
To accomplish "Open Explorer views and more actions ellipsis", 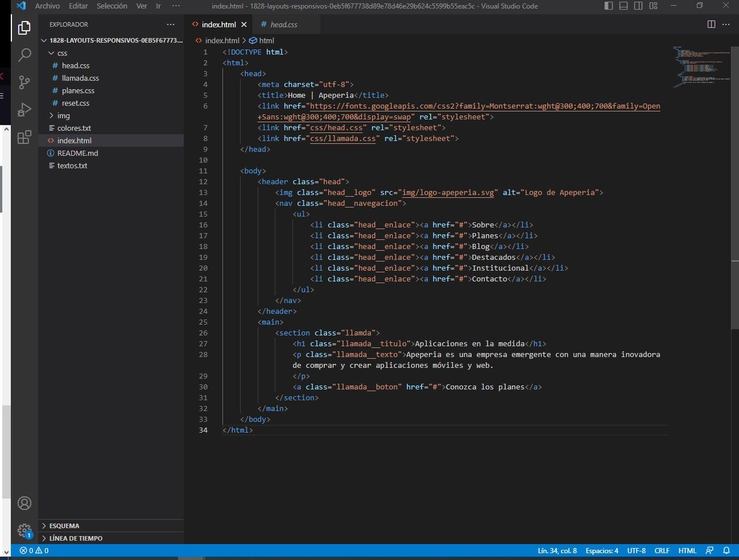I will point(171,24).
